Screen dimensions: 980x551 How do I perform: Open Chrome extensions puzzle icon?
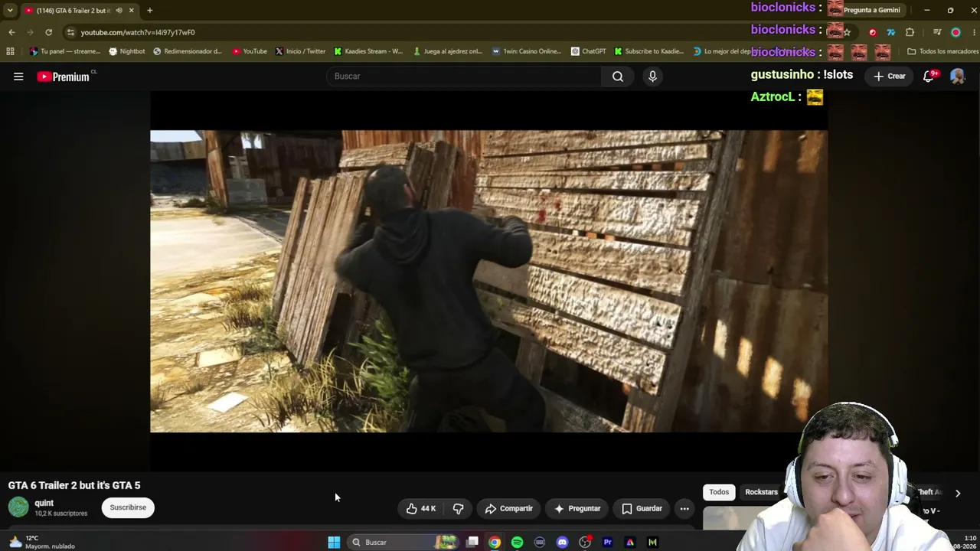coord(910,32)
